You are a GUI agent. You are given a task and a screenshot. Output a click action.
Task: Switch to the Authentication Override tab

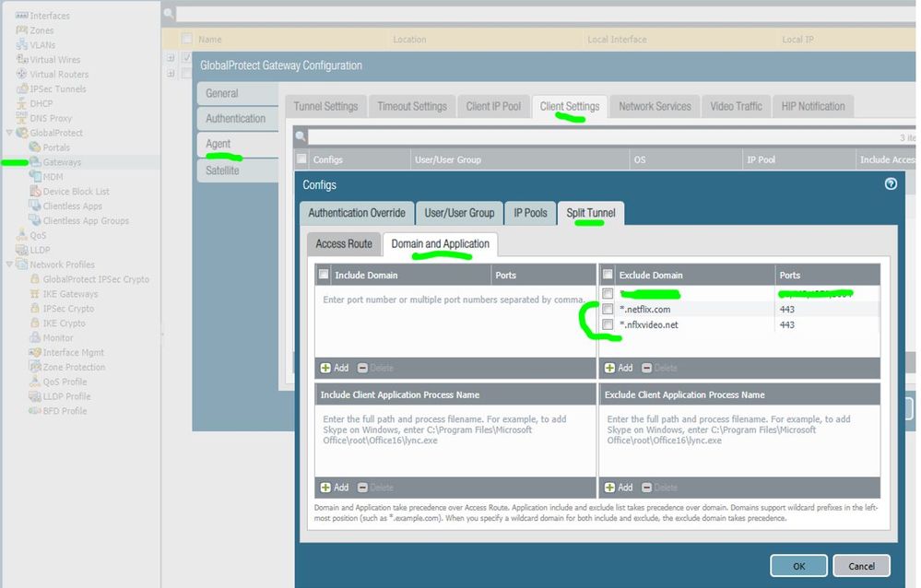[x=357, y=213]
